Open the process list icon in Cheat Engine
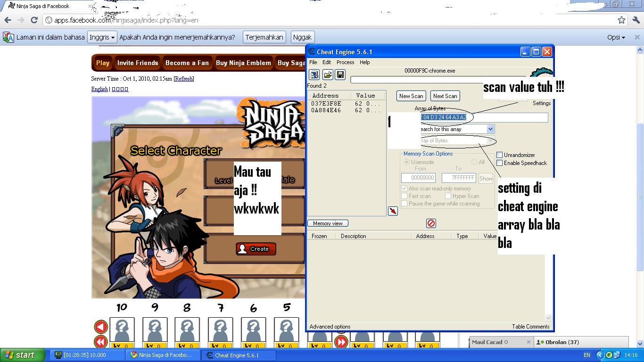The width and height of the screenshot is (644, 362). point(314,74)
